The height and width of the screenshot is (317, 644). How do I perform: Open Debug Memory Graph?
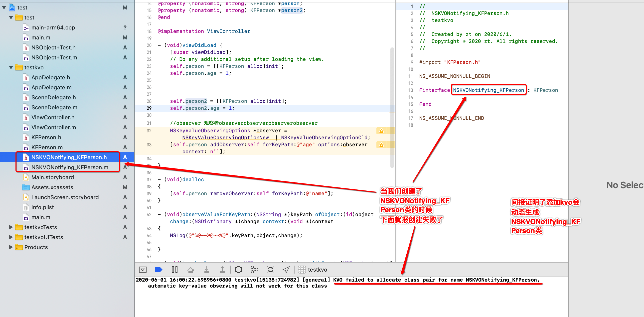254,270
